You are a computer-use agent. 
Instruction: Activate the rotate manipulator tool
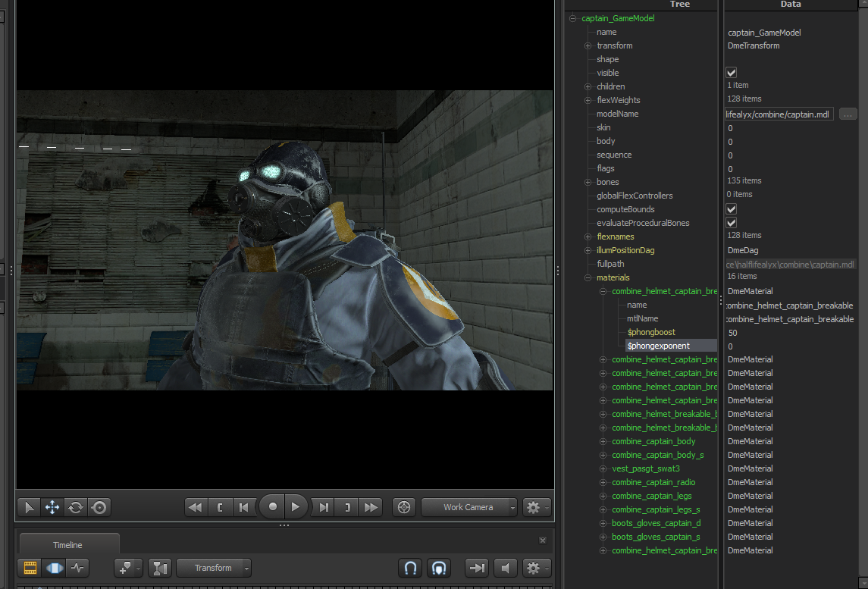[76, 507]
